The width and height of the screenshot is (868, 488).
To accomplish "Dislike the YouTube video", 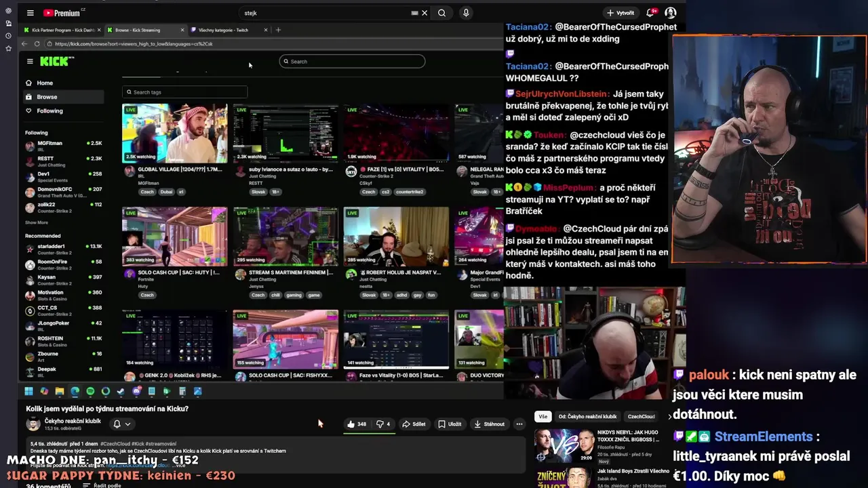I will 383,424.
